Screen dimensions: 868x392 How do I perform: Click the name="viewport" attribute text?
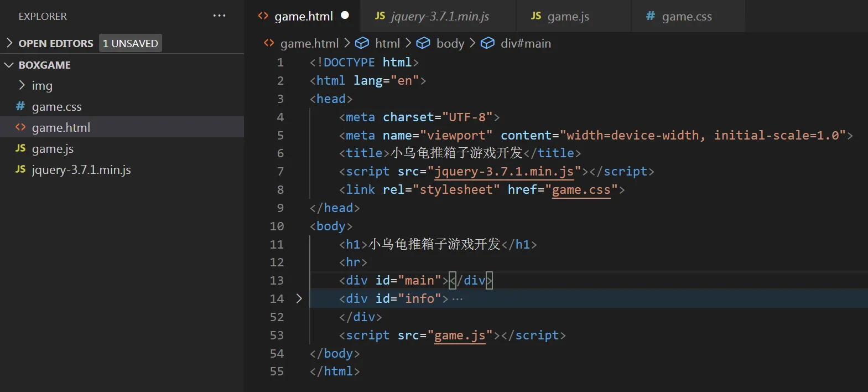(x=438, y=136)
